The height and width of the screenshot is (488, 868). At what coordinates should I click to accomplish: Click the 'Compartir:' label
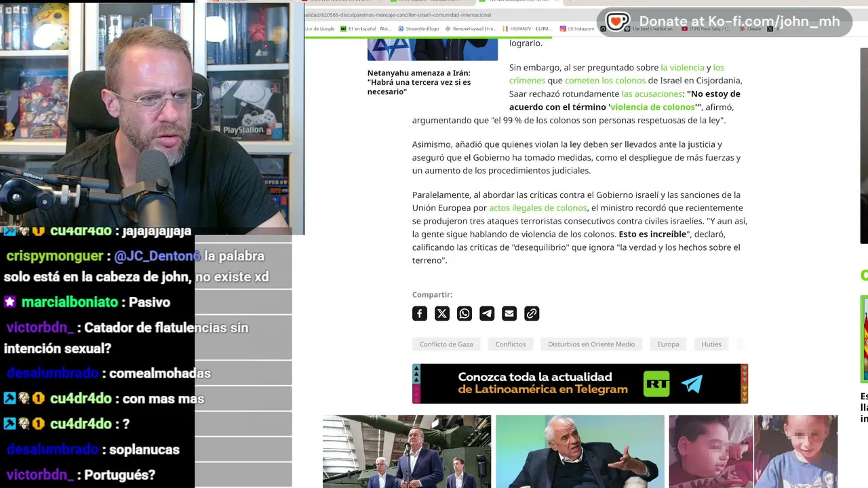tap(432, 295)
